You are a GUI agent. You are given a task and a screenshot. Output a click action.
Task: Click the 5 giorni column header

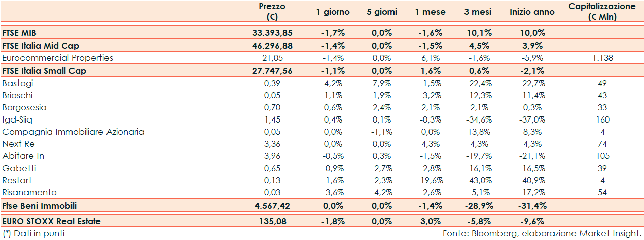click(382, 12)
